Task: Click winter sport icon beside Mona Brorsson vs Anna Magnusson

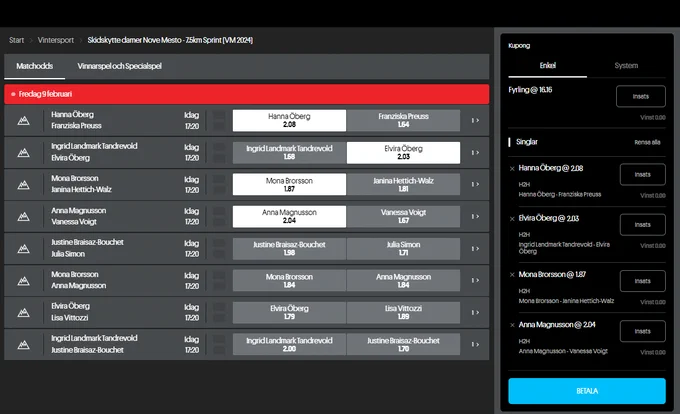Action: pos(23,280)
